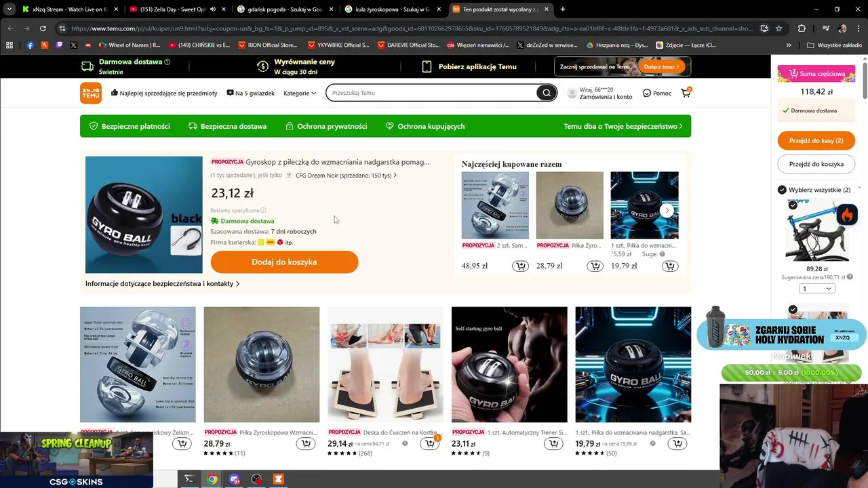Bookmark this page with the star icon
Image resolution: width=868 pixels, height=488 pixels.
coord(779,28)
